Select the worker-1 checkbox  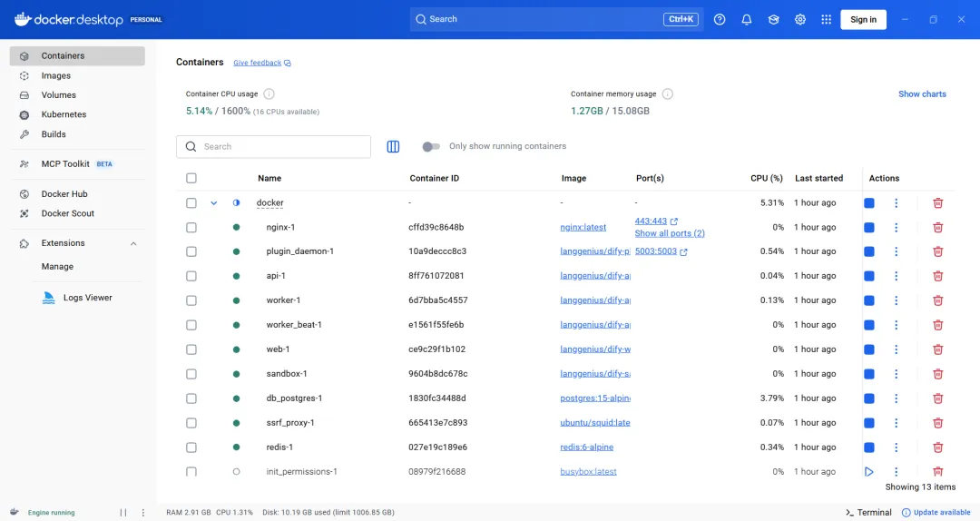pos(191,300)
